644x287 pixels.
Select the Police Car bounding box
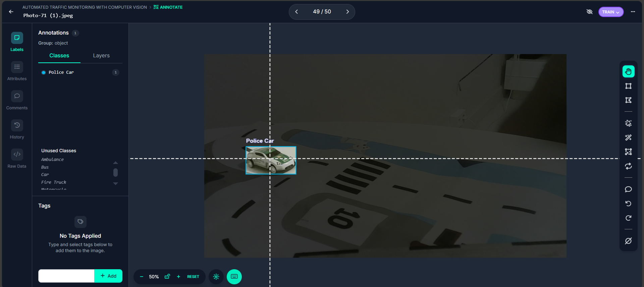point(271,160)
